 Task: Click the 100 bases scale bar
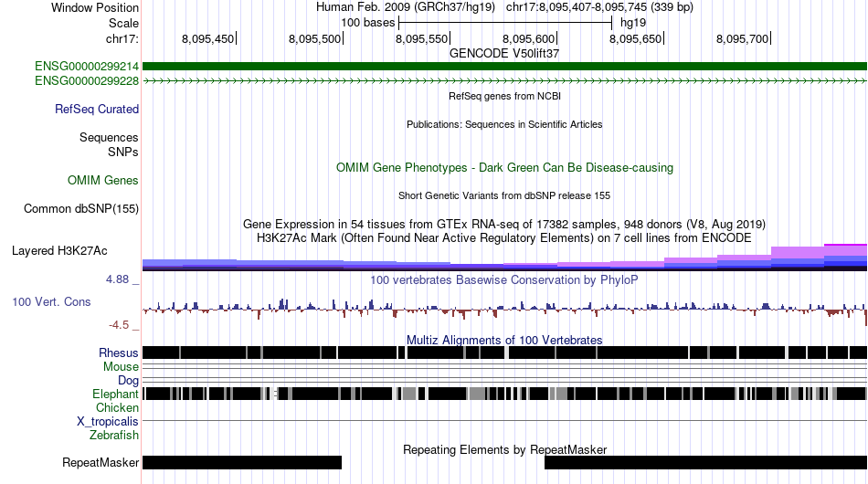[x=505, y=23]
